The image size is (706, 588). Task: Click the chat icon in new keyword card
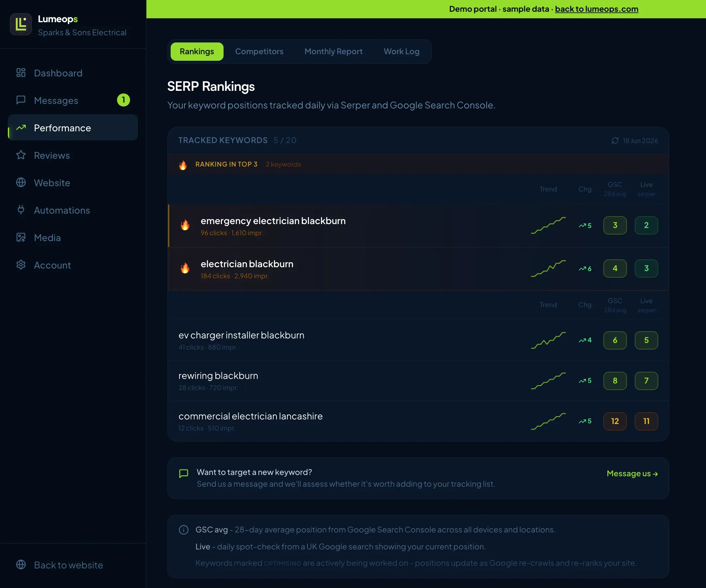184,473
